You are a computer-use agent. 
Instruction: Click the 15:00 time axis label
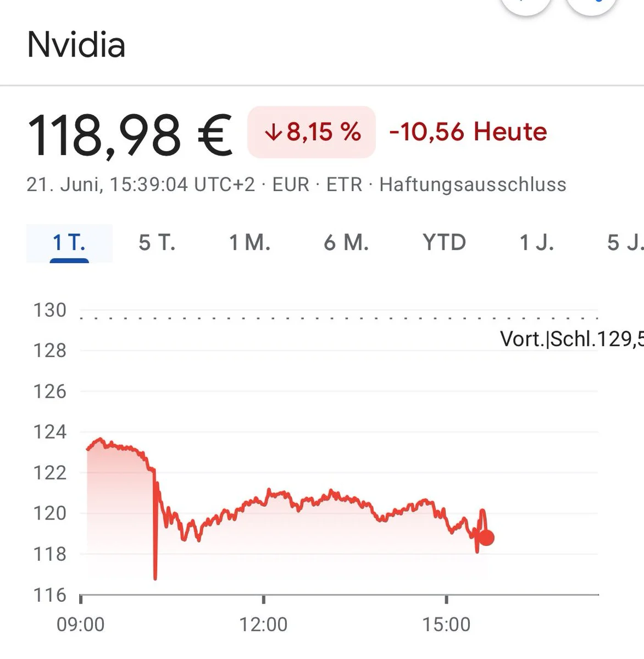pos(446,624)
